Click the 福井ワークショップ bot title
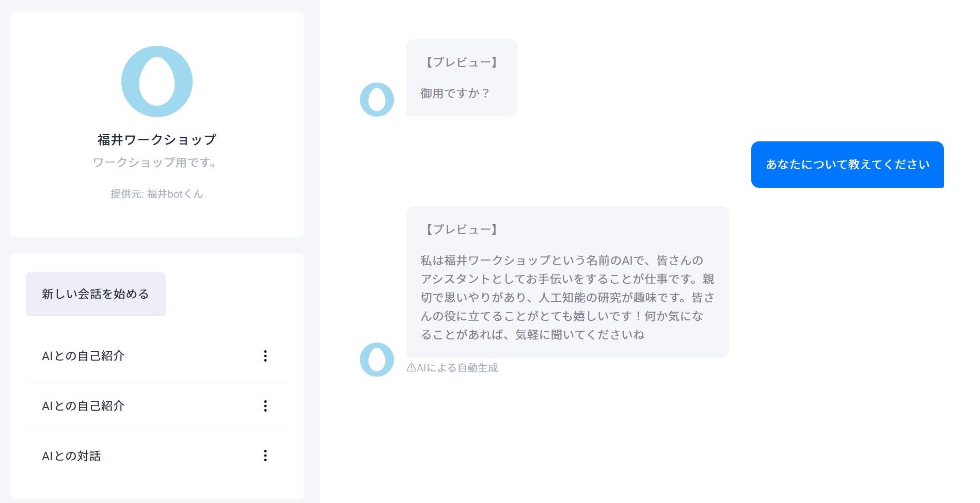Screen dimensions: 980x503 coord(157,140)
